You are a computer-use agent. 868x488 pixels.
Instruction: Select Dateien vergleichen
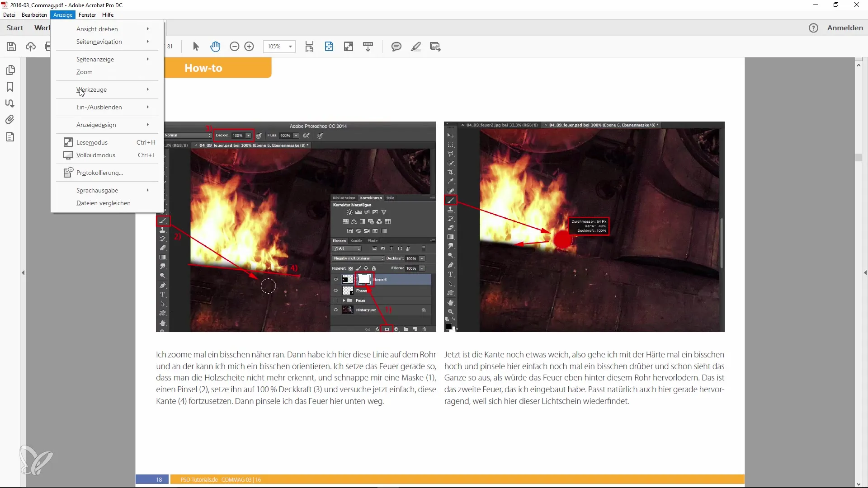point(107,203)
